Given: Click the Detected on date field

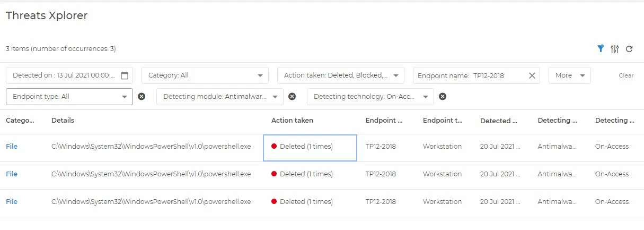Looking at the screenshot, I should pyautogui.click(x=69, y=75).
